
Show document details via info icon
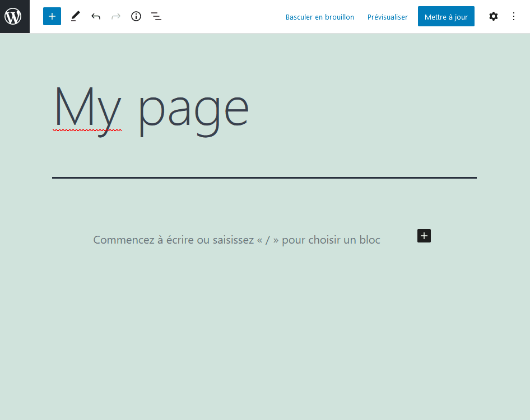pyautogui.click(x=136, y=16)
